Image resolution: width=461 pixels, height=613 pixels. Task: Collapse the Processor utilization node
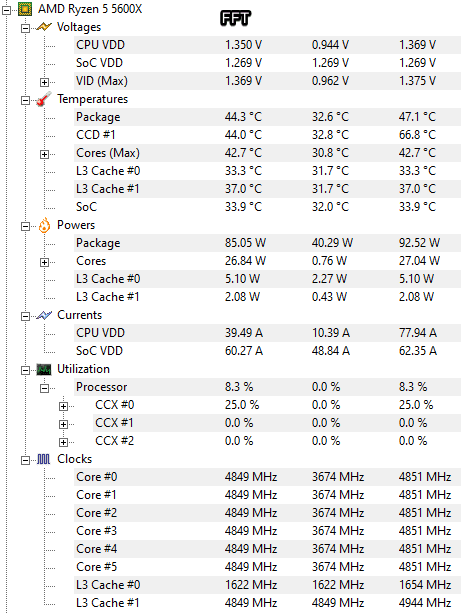point(44,388)
